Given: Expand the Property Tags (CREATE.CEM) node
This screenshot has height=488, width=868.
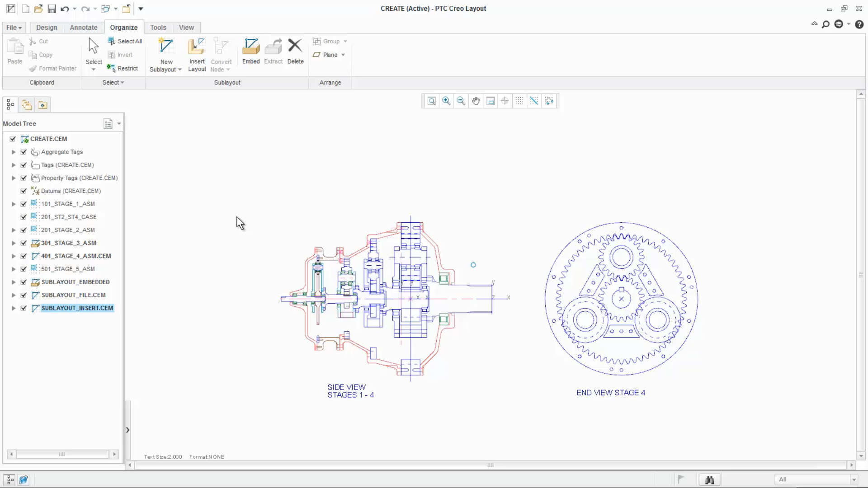Looking at the screenshot, I should [x=14, y=178].
